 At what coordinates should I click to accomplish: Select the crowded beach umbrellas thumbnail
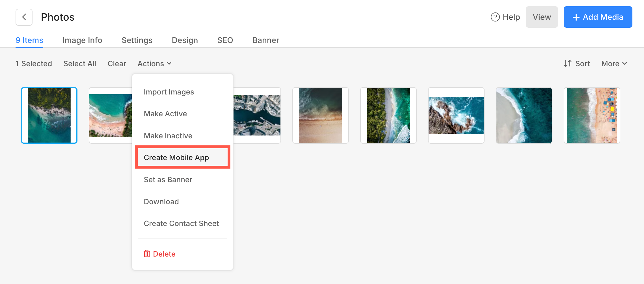coord(592,115)
